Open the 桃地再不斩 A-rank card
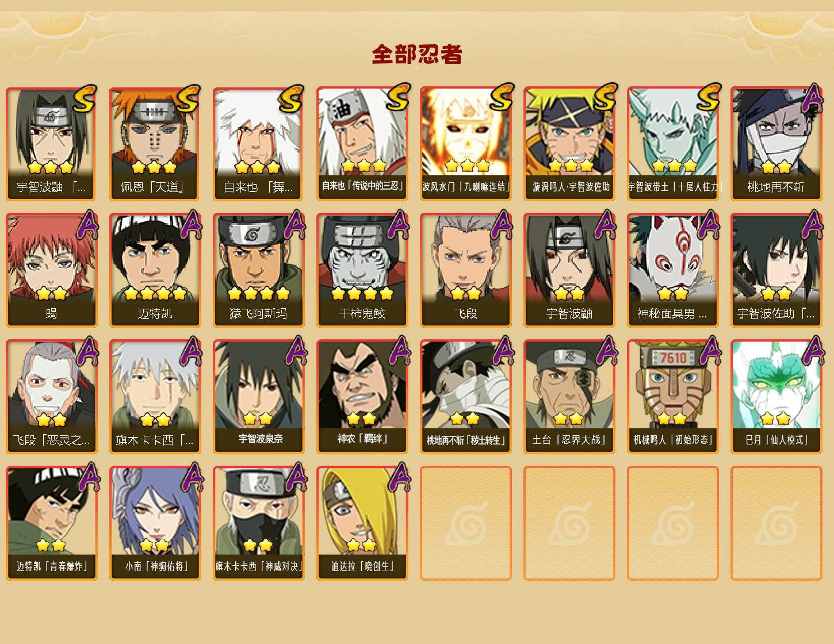The image size is (834, 644). tap(776, 144)
